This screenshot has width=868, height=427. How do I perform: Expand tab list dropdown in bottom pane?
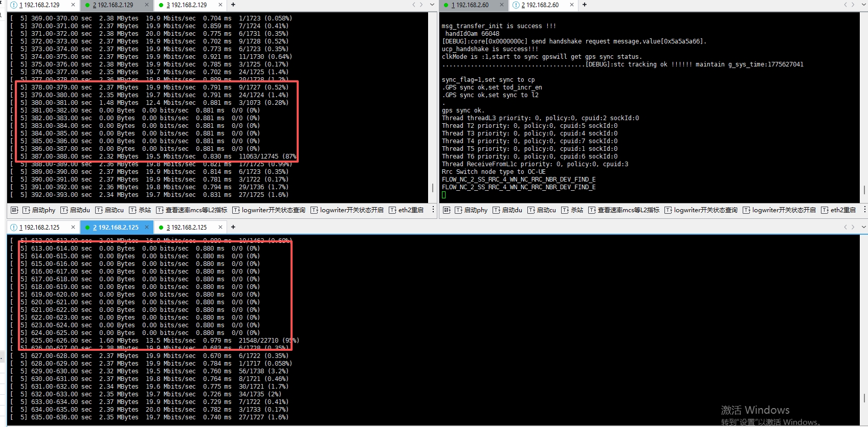[864, 227]
